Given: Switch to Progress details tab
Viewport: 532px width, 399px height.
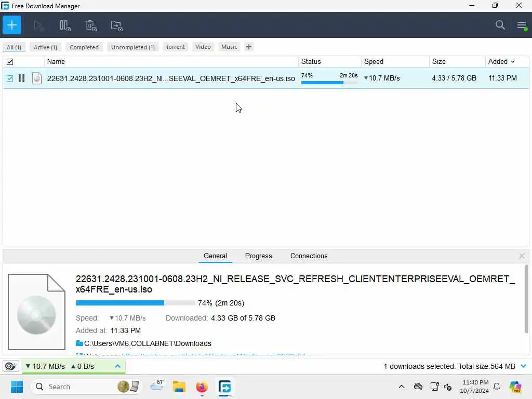Looking at the screenshot, I should [x=259, y=256].
